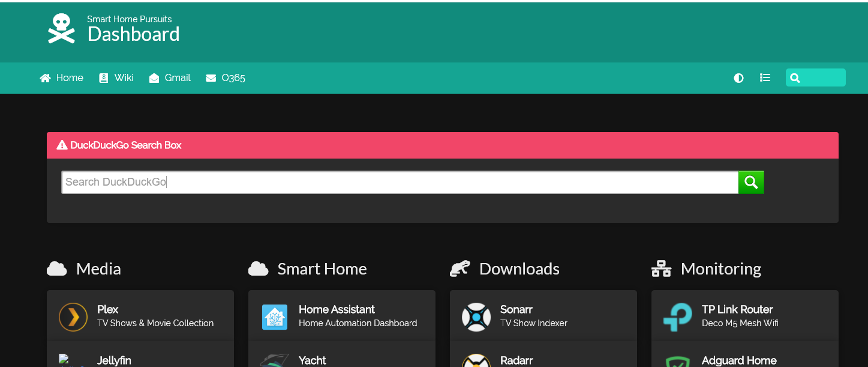Open the Jellyfin service entry

pyautogui.click(x=140, y=354)
